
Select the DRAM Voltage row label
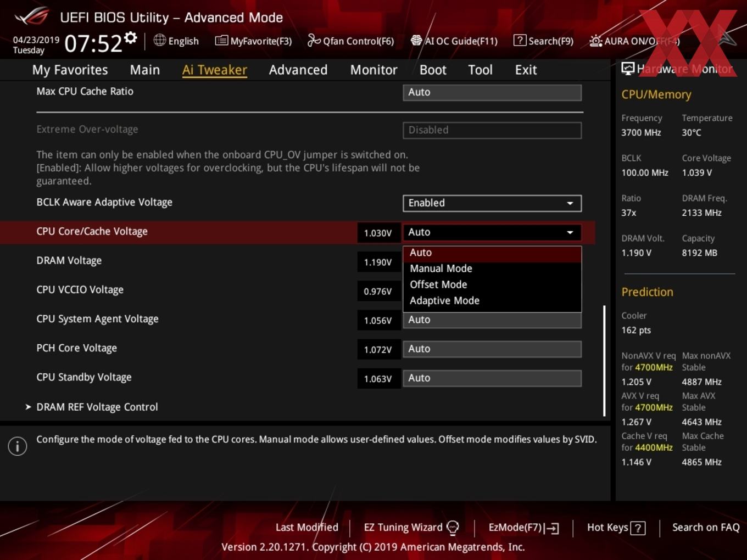coord(69,261)
